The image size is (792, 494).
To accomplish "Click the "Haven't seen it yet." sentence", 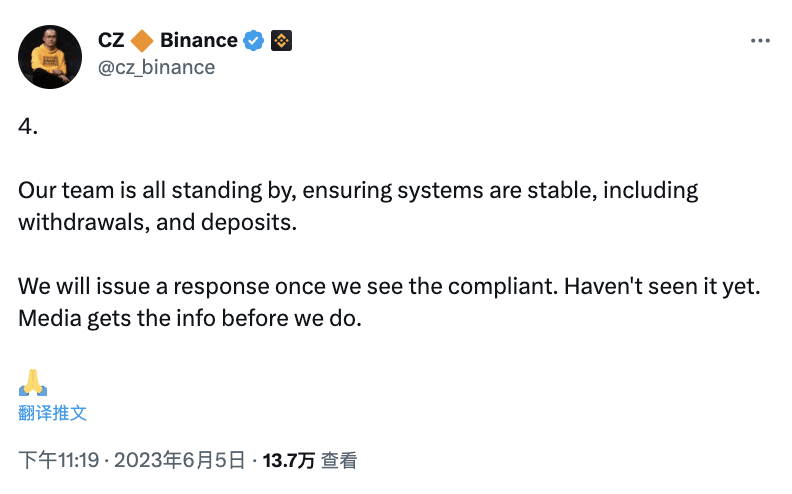I will tap(662, 287).
